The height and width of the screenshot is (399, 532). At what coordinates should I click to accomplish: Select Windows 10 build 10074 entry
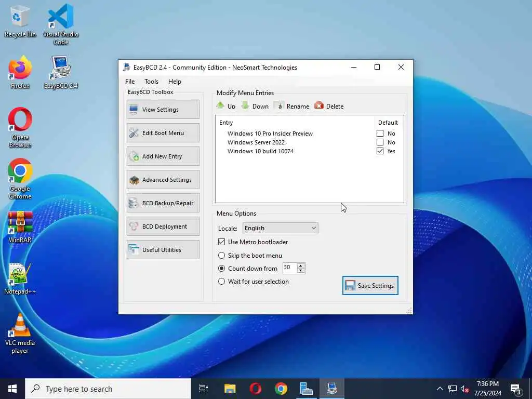click(261, 151)
